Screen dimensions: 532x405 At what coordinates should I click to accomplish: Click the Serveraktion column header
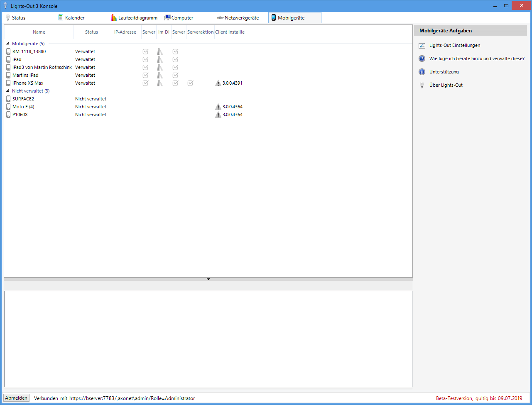pyautogui.click(x=200, y=32)
